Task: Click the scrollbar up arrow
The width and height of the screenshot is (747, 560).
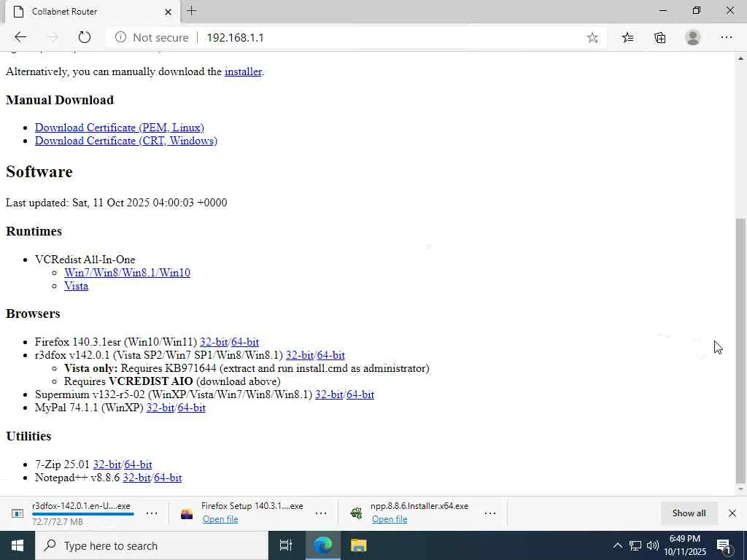Action: [740, 58]
